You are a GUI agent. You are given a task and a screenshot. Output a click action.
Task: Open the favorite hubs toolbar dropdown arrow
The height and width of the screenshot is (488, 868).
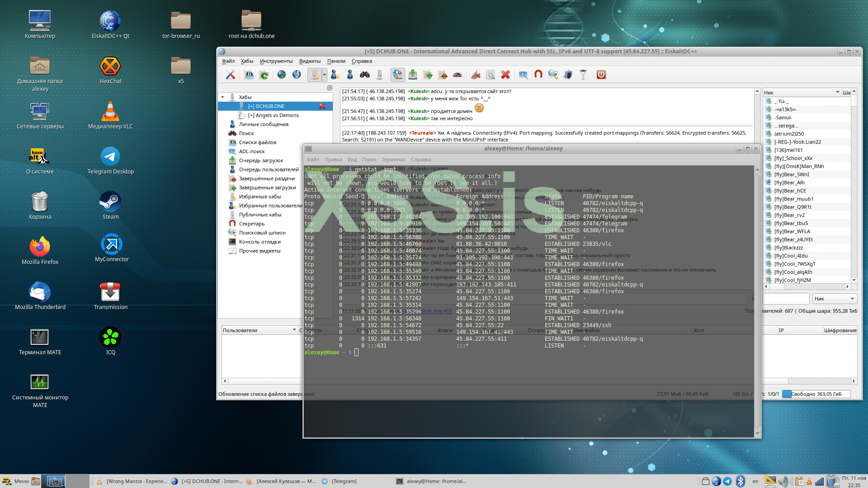(x=325, y=75)
